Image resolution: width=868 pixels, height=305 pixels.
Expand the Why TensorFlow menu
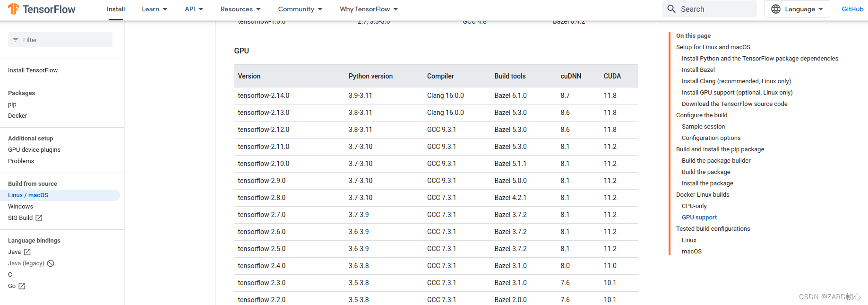(x=369, y=9)
